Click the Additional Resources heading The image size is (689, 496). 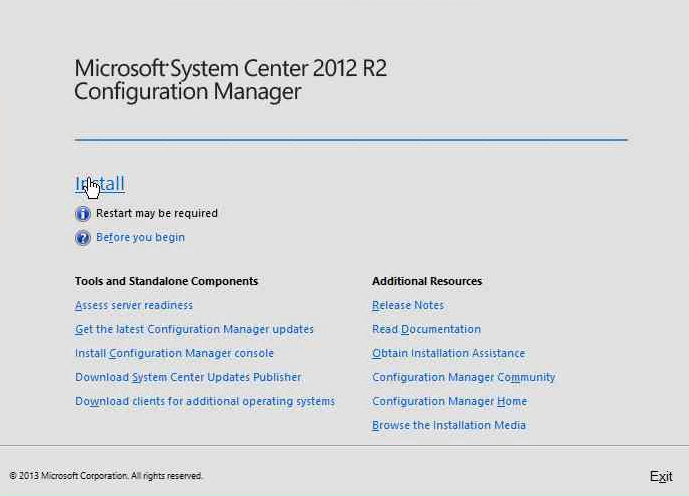[x=427, y=281]
